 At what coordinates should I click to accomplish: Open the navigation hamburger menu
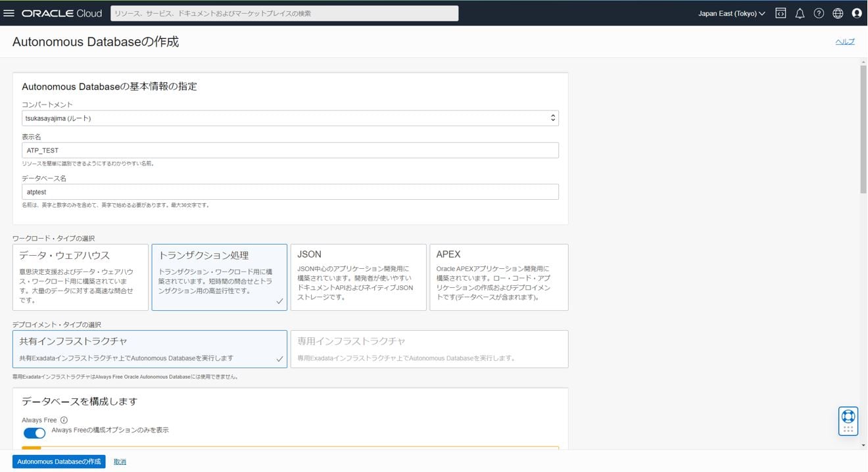(x=10, y=12)
